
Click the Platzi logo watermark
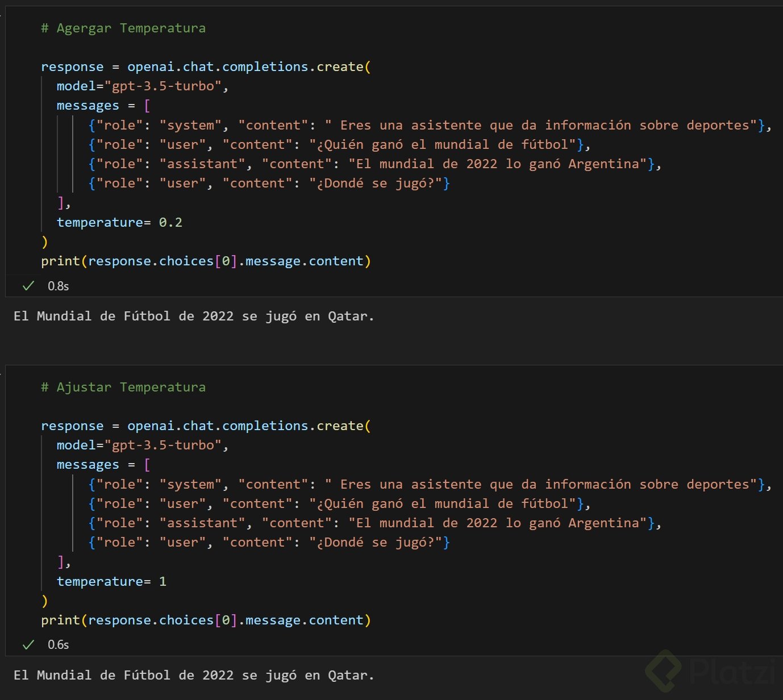point(711,671)
